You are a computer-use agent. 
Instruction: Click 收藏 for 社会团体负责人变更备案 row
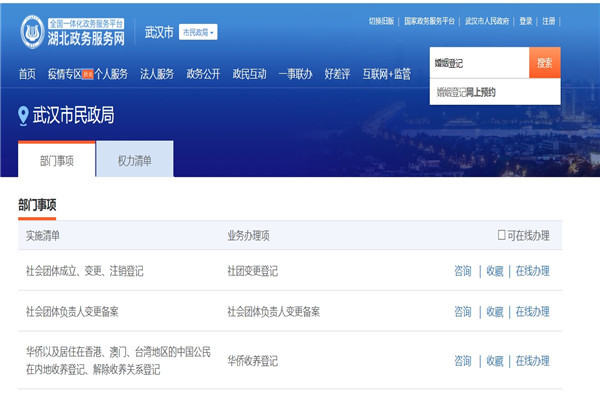(x=495, y=312)
